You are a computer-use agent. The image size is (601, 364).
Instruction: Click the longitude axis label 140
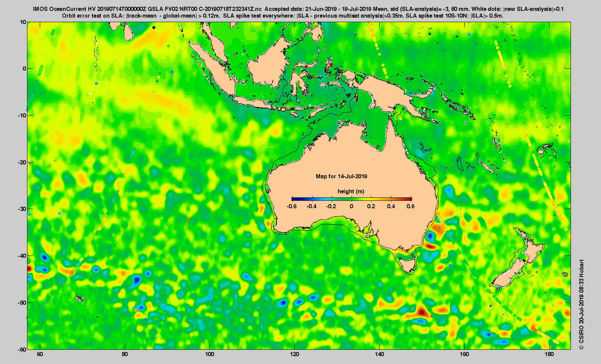[x=379, y=354]
